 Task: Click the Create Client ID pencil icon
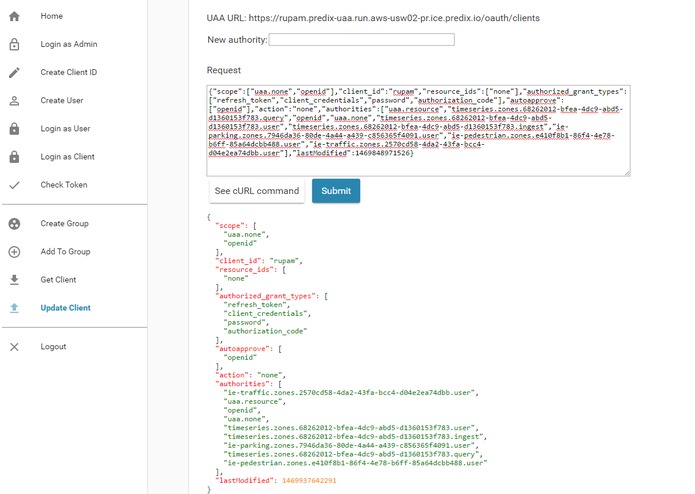pos(14,73)
